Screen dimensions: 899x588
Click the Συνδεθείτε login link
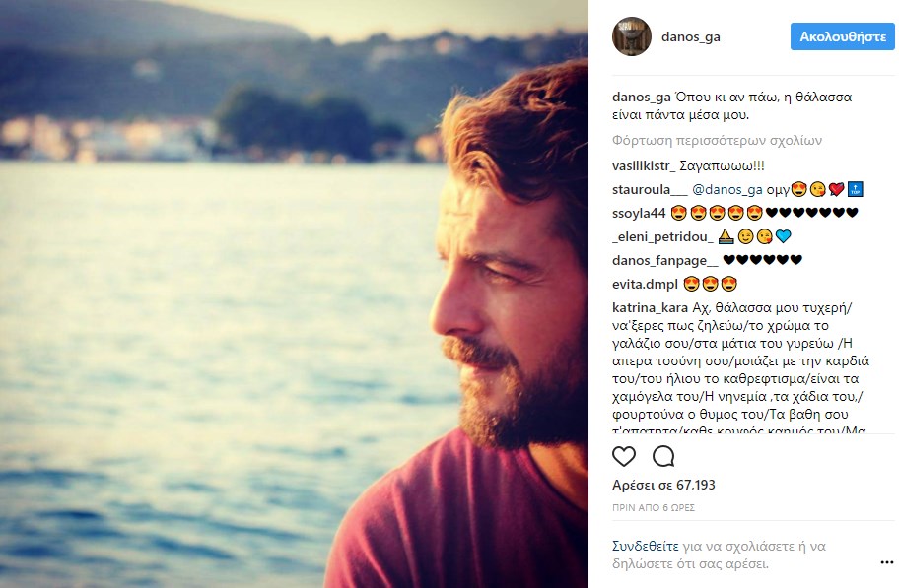click(645, 547)
